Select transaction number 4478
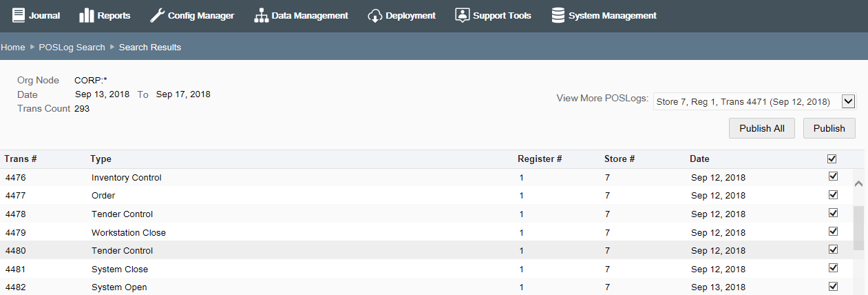Image resolution: width=868 pixels, height=295 pixels. tap(16, 214)
